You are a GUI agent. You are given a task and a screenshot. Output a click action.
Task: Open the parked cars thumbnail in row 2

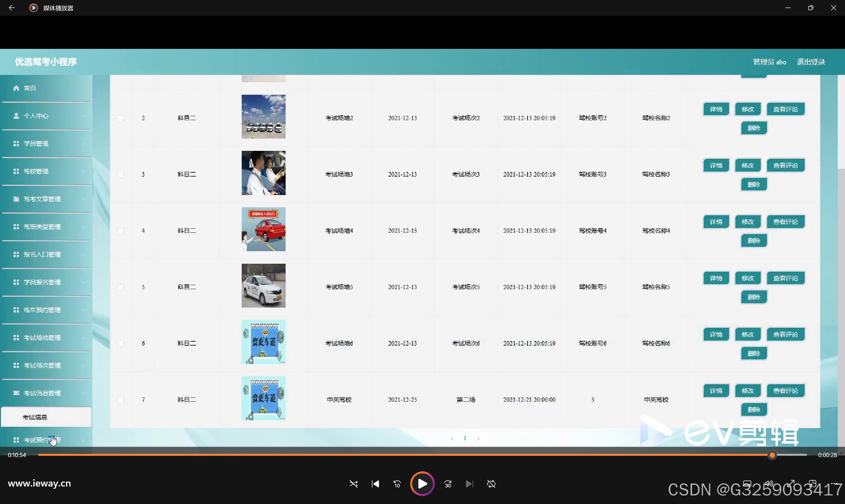click(263, 117)
